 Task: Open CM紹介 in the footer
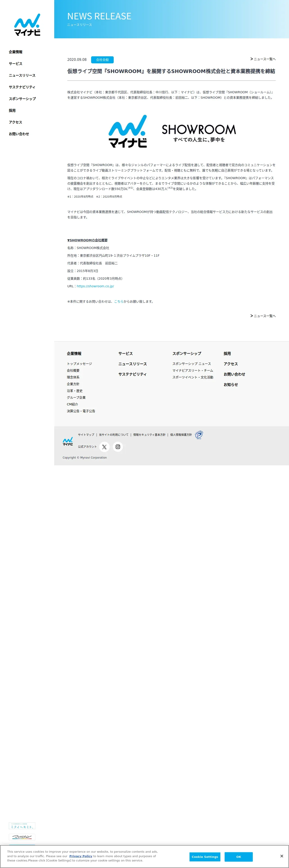click(72, 404)
